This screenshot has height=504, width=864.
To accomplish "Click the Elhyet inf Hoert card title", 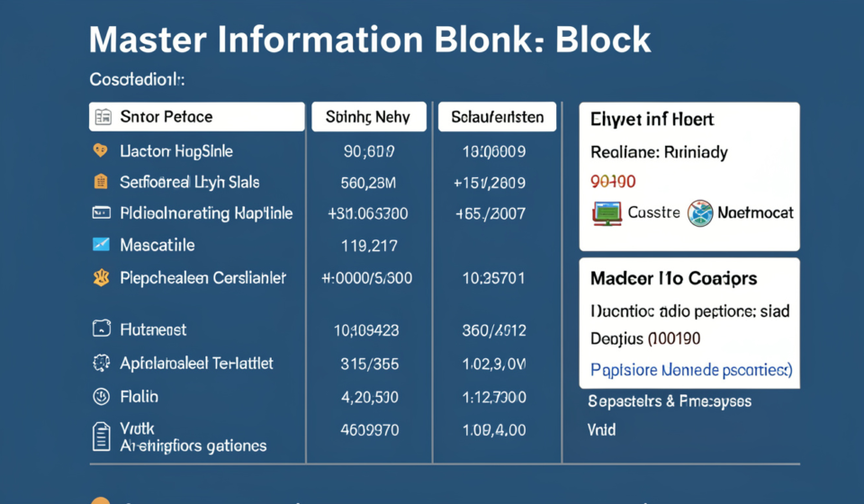I will (652, 120).
